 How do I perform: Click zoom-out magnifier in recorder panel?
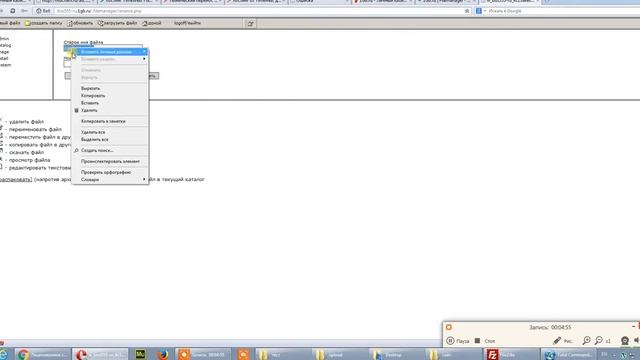[x=599, y=340]
